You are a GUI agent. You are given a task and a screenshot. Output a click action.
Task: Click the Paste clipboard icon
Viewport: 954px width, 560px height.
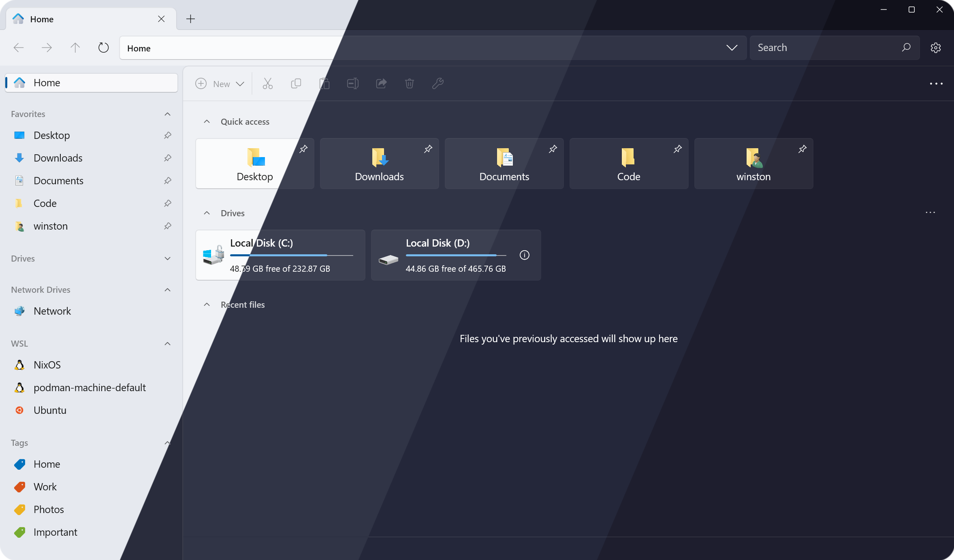324,83
